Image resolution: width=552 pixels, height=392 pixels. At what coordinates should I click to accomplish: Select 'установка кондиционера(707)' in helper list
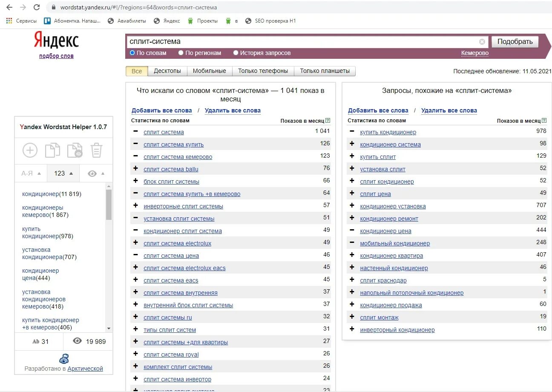point(49,254)
